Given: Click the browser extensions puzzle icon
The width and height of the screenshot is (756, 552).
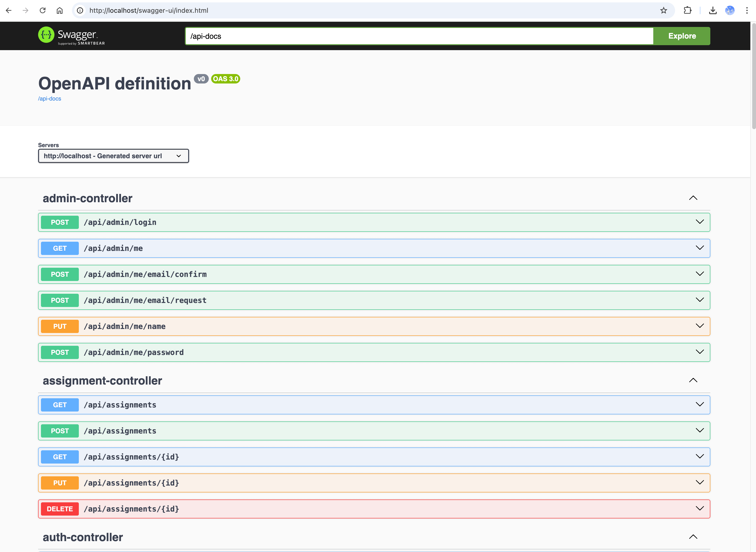Looking at the screenshot, I should click(x=687, y=10).
